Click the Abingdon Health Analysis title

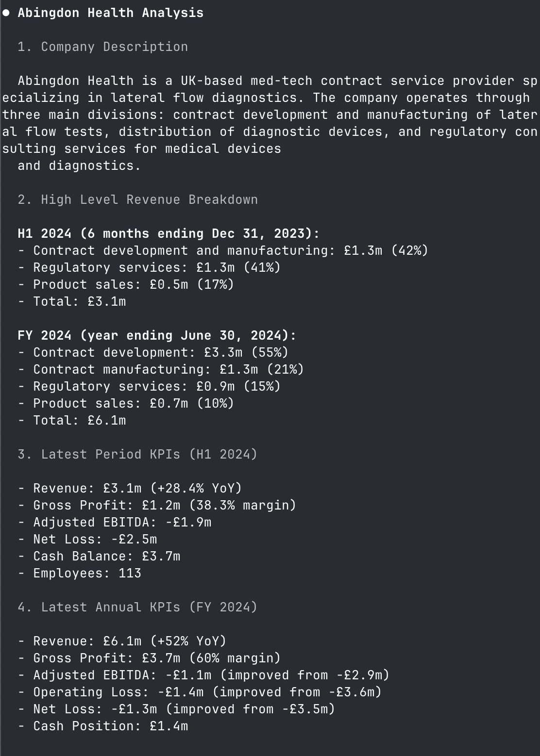coord(110,13)
